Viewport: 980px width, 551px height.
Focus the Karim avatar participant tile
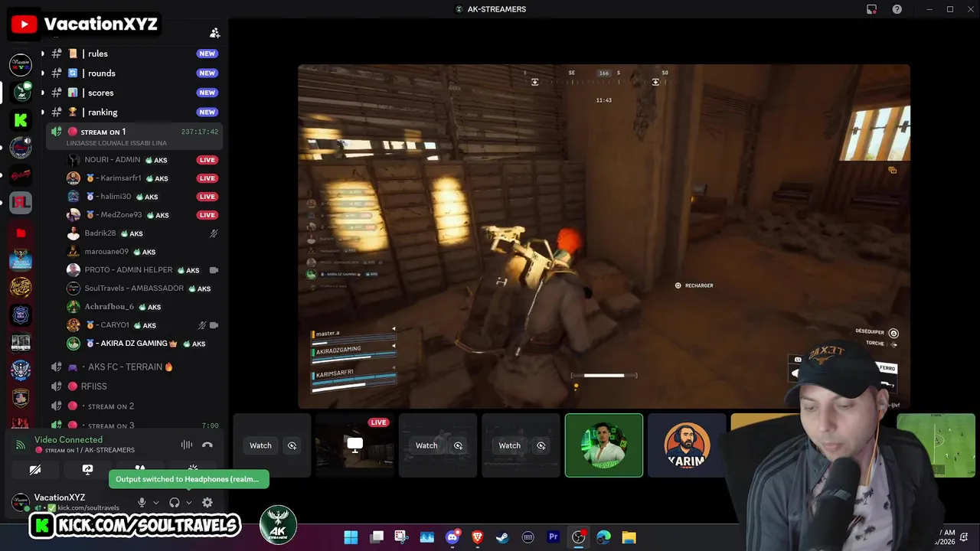tap(687, 445)
